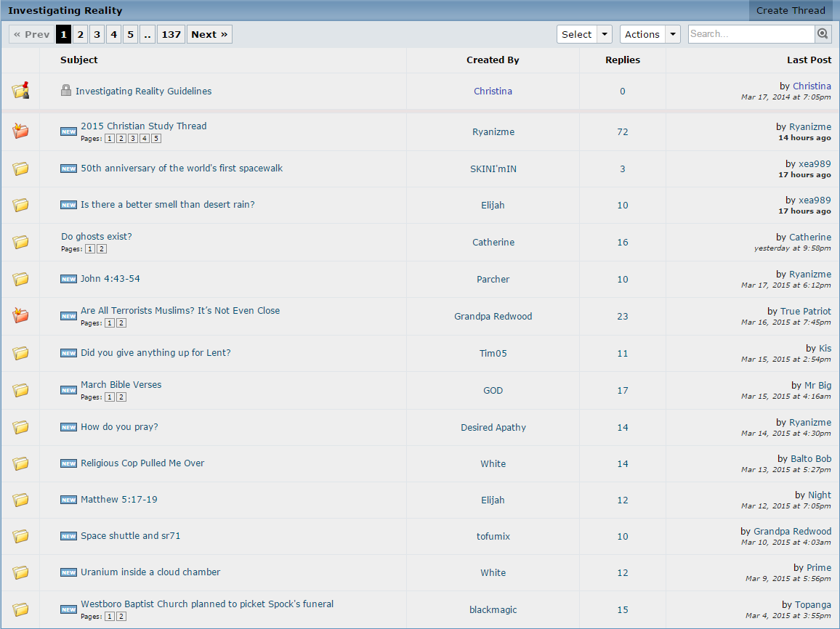Open thread Westboro Baptist Church planned to picket
840x629 pixels.
[207, 604]
